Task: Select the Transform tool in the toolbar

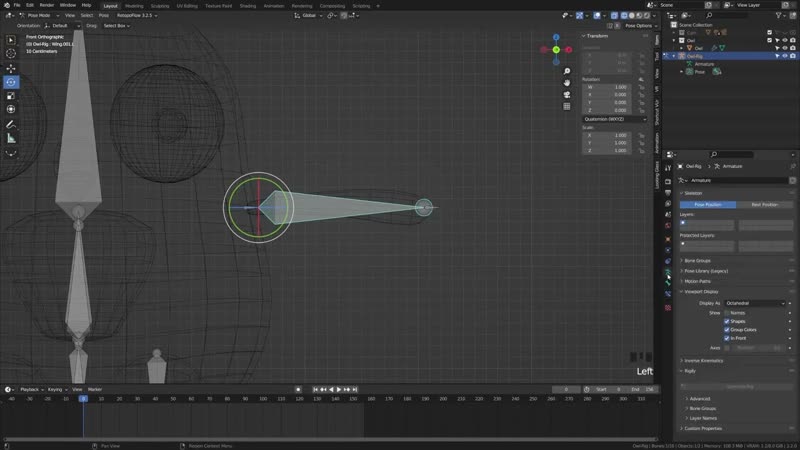Action: 11,109
